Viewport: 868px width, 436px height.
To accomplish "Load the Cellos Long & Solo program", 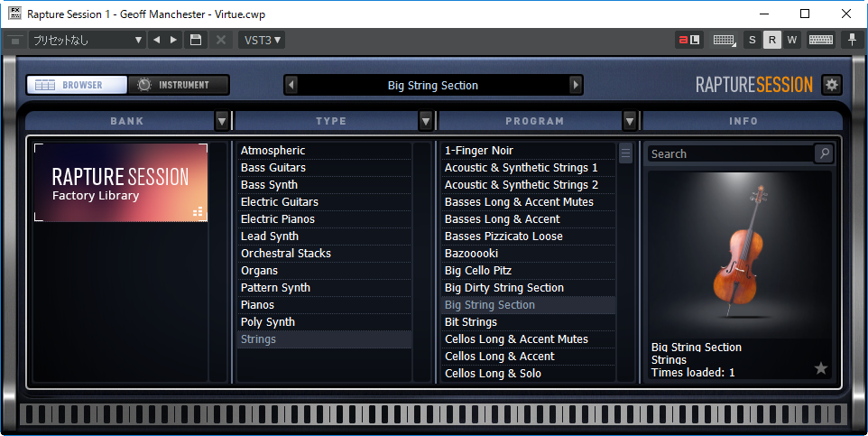I will coord(529,374).
